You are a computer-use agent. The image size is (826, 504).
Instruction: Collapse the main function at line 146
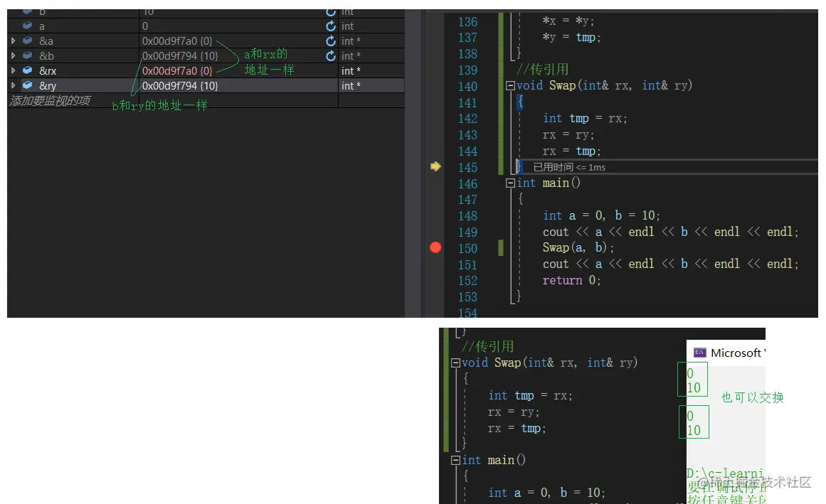coord(510,183)
